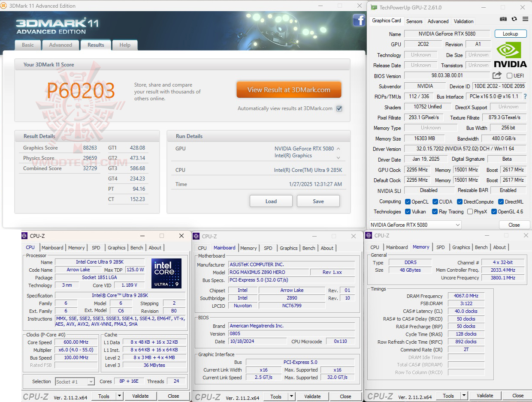
Task: Expand the GPU list down arrow in Run Details
Action: (338, 158)
